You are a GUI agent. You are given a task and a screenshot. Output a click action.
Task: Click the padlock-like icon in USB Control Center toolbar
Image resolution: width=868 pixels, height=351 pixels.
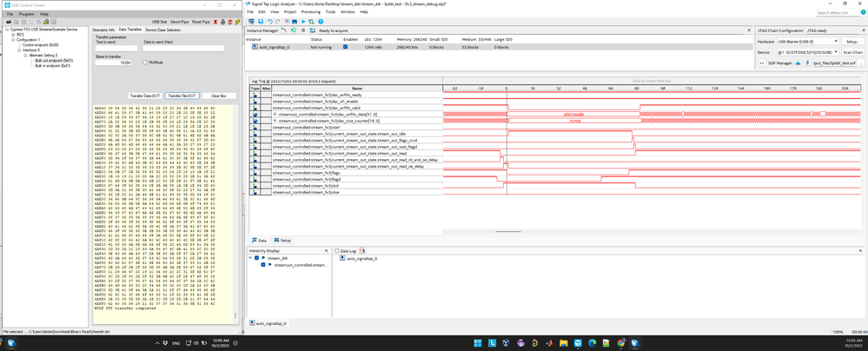tap(223, 22)
